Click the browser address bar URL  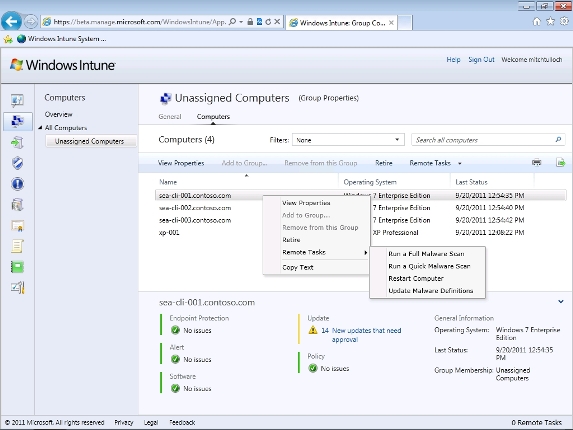[x=140, y=22]
